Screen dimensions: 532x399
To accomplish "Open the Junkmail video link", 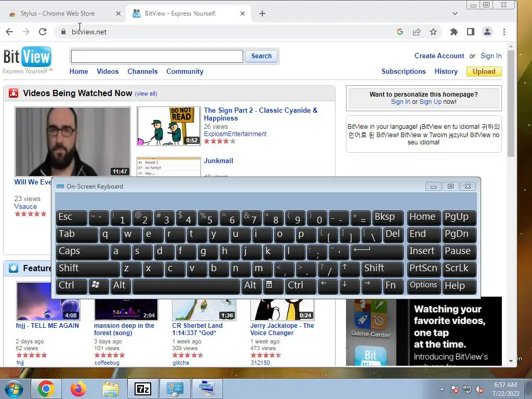I will pos(219,161).
